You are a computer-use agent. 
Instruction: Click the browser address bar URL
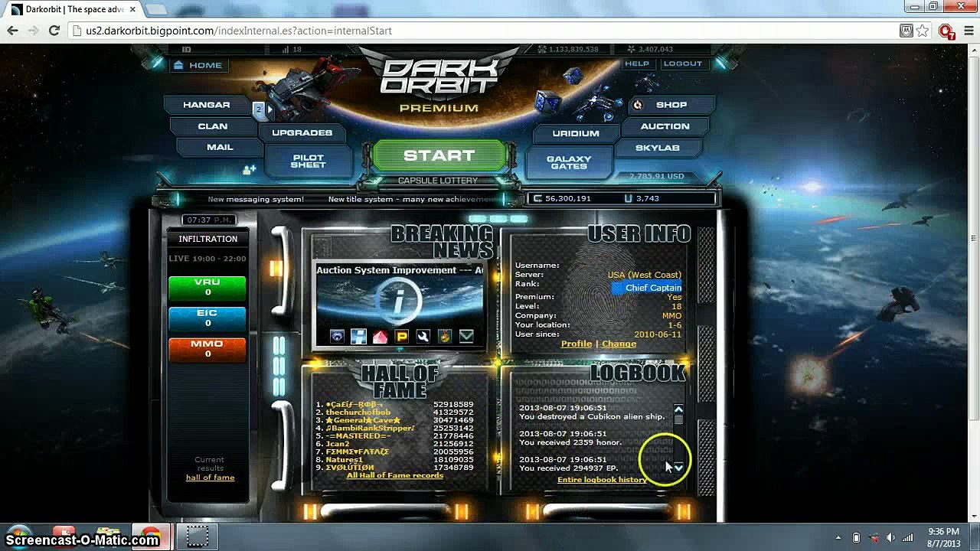tap(239, 31)
